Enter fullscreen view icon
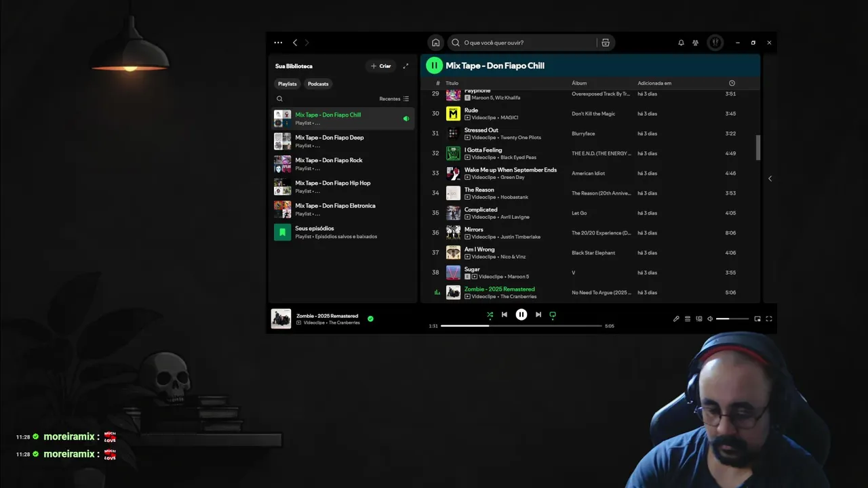The height and width of the screenshot is (488, 868). pos(769,319)
